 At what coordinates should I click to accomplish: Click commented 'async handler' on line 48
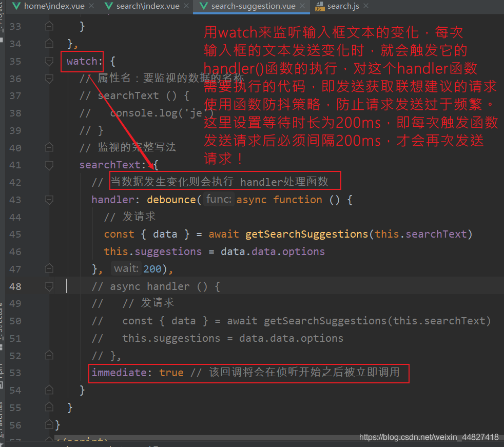coord(150,286)
